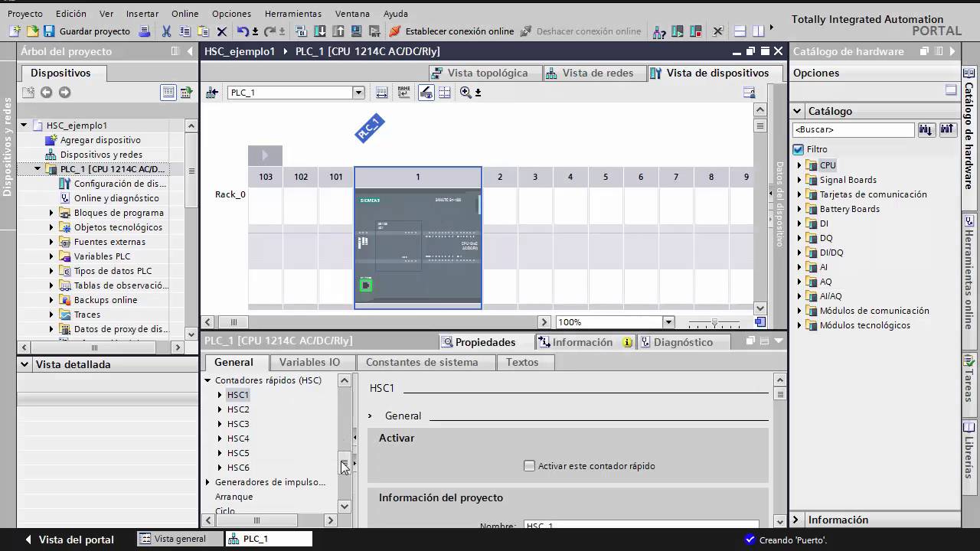Click the Copy icon in toolbar
980x551 pixels.
[185, 31]
